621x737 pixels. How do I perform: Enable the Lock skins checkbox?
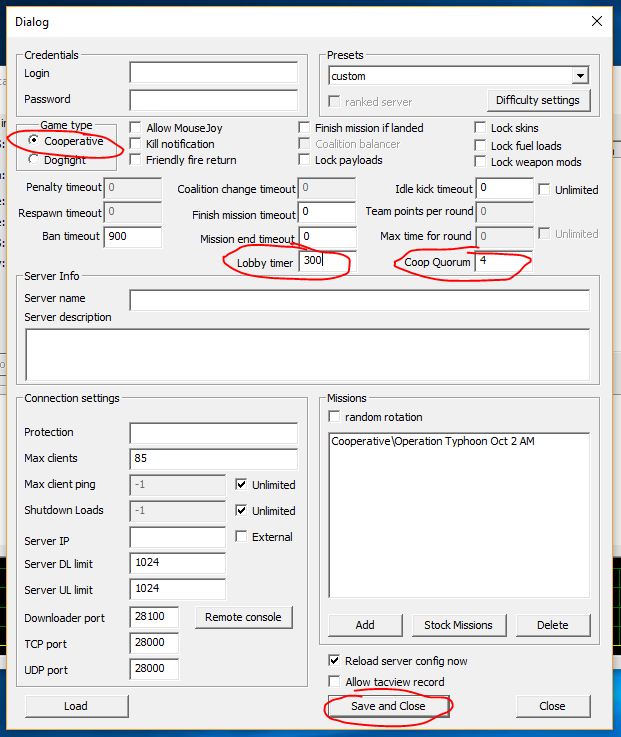pos(481,128)
